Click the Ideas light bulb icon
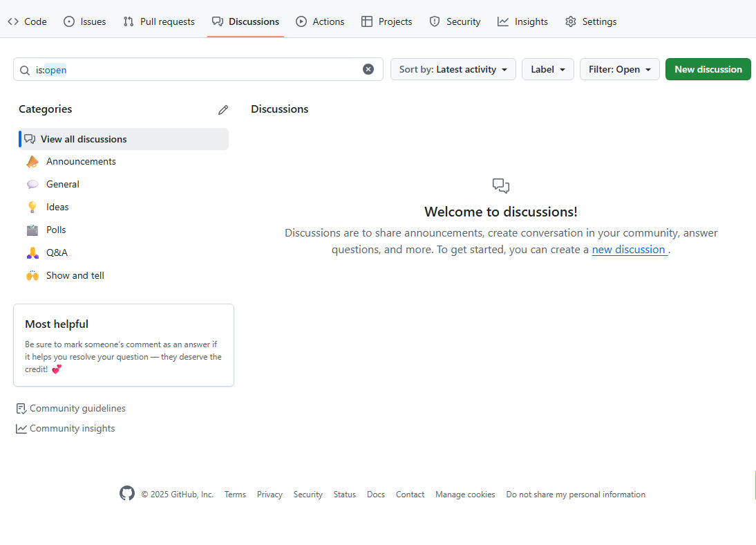Screen dimensions: 756x545 coord(32,207)
